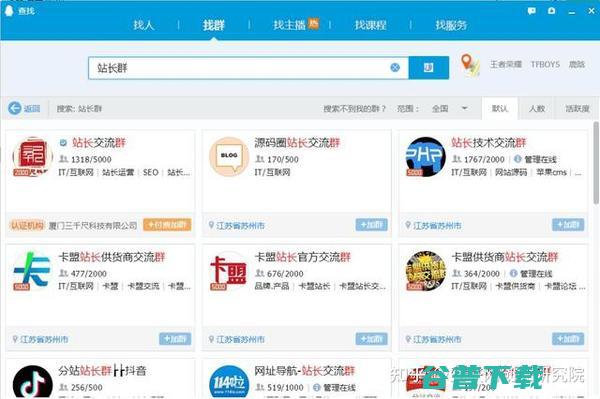Open the 站长技术交流群 title
600x399 pixels.
point(489,143)
